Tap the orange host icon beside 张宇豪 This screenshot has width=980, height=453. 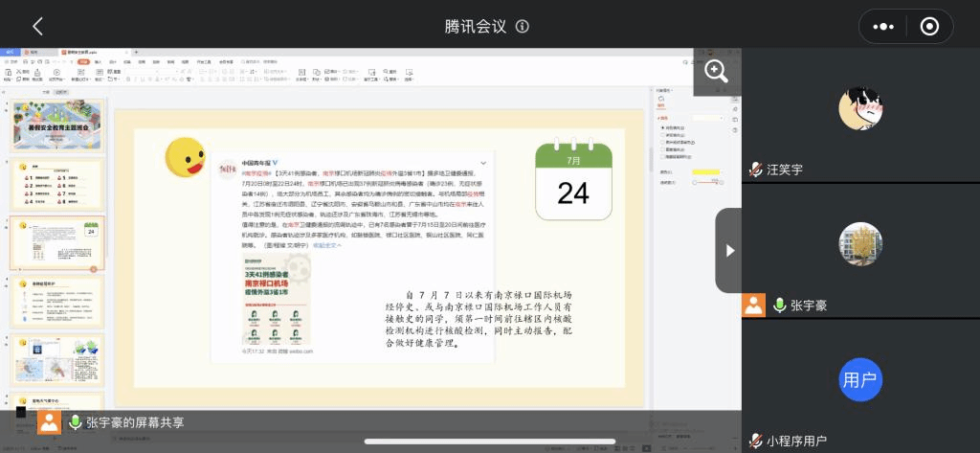tap(754, 305)
